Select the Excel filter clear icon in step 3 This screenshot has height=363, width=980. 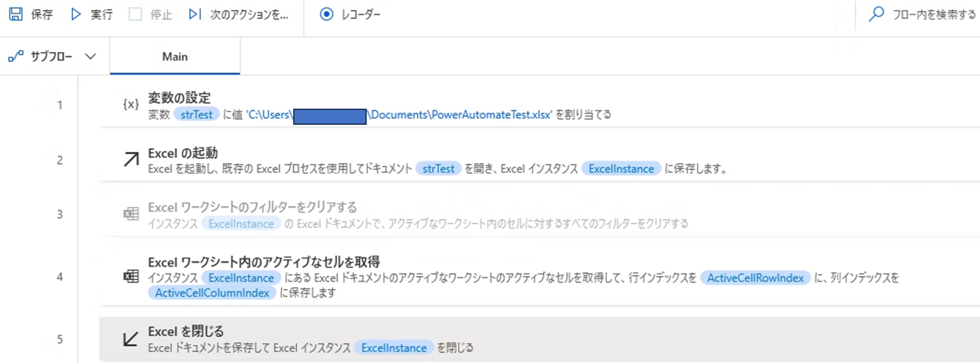click(131, 214)
